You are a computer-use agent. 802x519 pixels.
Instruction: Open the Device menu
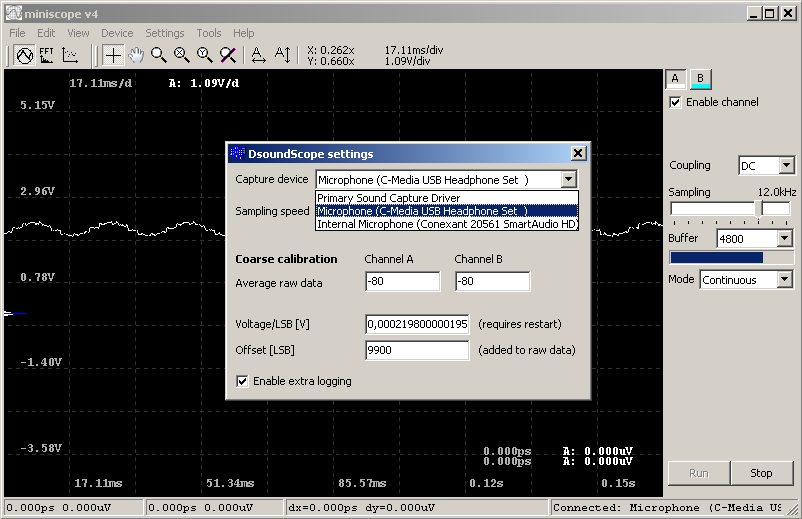[x=117, y=33]
